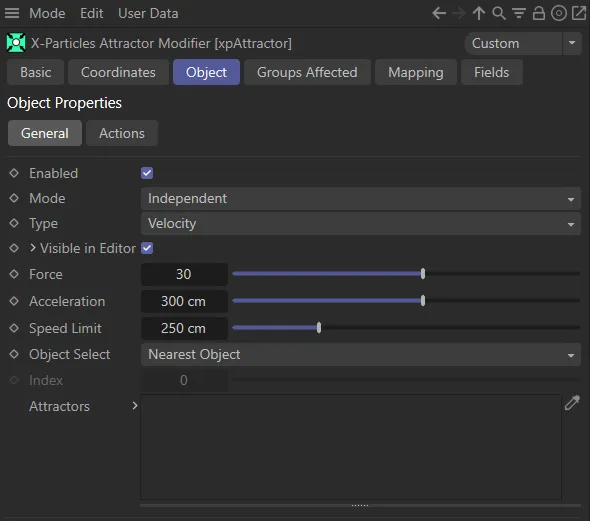Screen dimensions: 590x521
Task: Toggle the lock element icon
Action: (x=539, y=13)
